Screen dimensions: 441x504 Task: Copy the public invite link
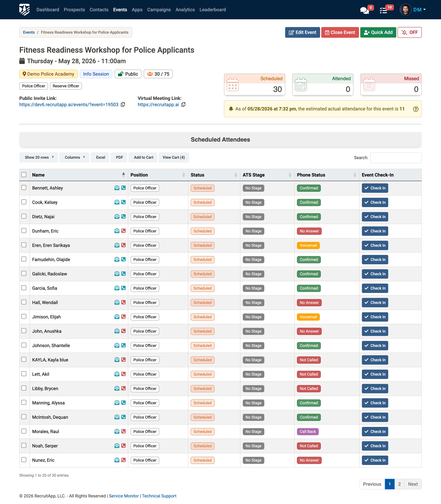pyautogui.click(x=123, y=104)
